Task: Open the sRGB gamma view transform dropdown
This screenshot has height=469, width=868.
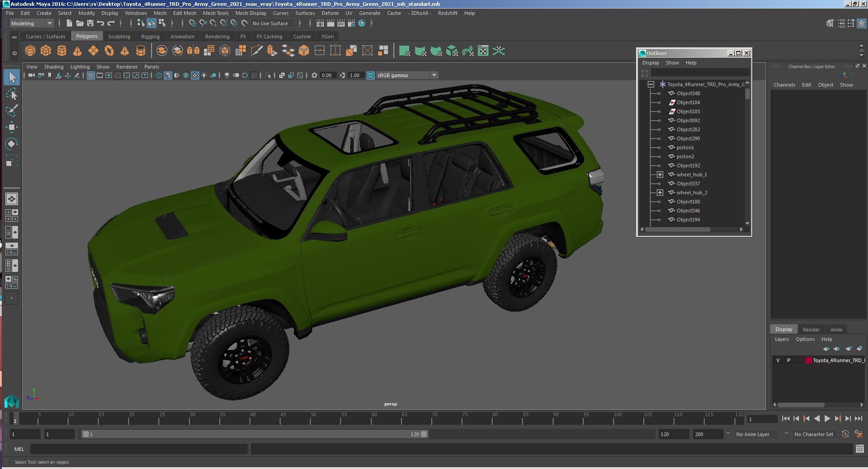Action: click(407, 75)
